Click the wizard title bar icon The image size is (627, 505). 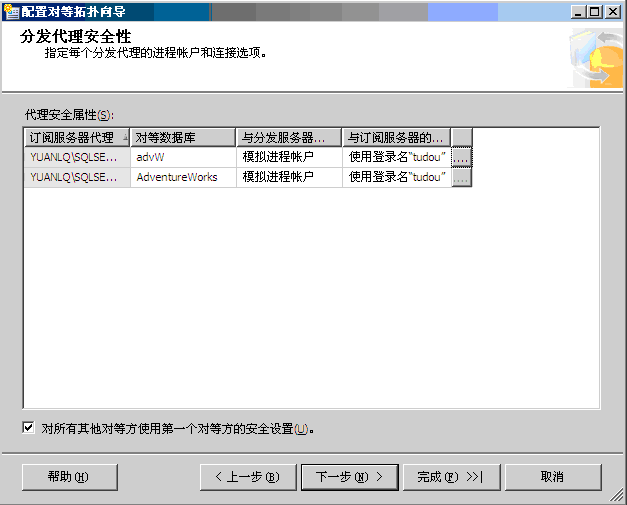pos(11,12)
